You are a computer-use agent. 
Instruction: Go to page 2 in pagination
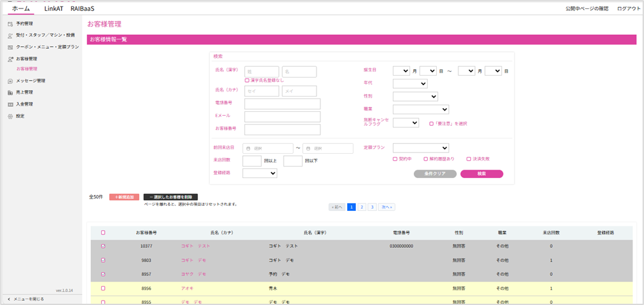coord(362,207)
